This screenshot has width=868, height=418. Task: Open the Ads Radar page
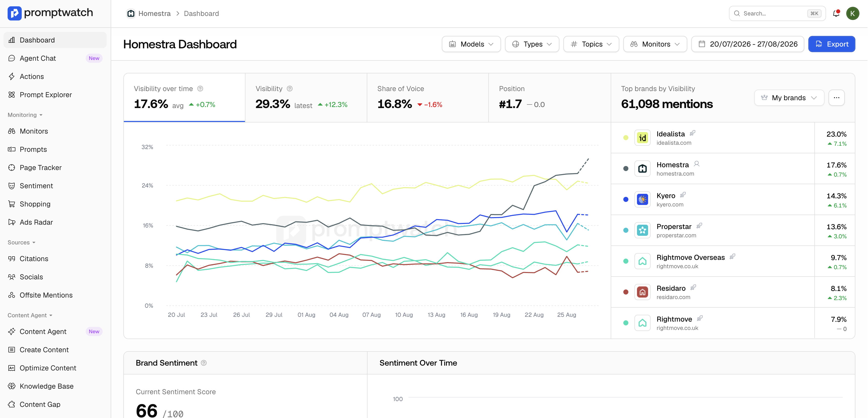tap(55, 222)
